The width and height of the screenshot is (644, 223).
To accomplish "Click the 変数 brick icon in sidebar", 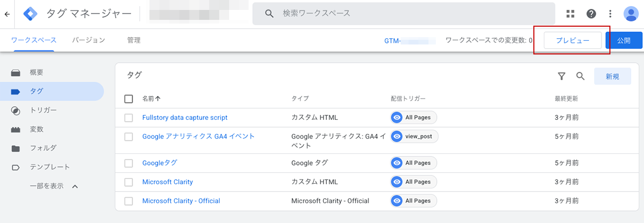I will coord(16,129).
